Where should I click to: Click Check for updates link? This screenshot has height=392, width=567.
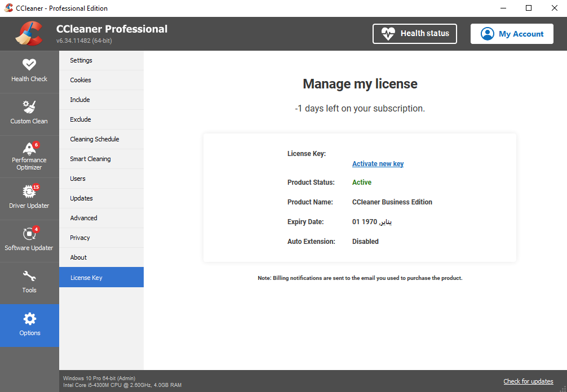click(x=528, y=381)
